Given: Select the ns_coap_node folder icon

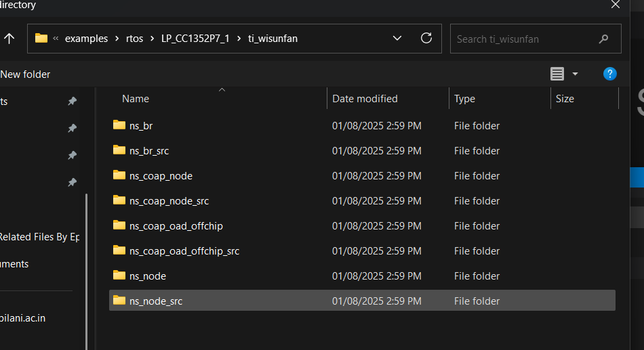Looking at the screenshot, I should (x=119, y=175).
